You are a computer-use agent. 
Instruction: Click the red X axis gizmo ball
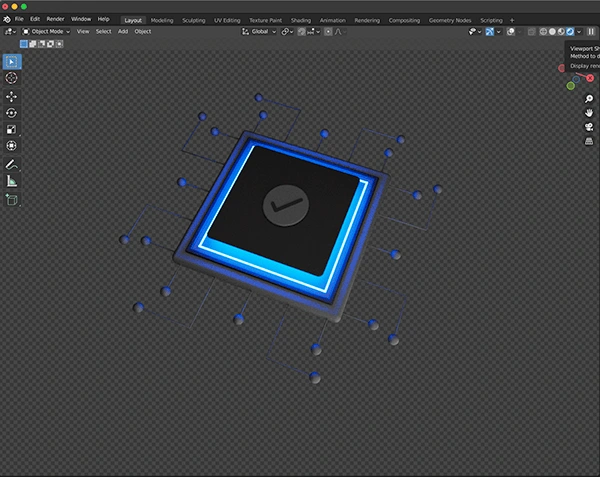coord(590,78)
